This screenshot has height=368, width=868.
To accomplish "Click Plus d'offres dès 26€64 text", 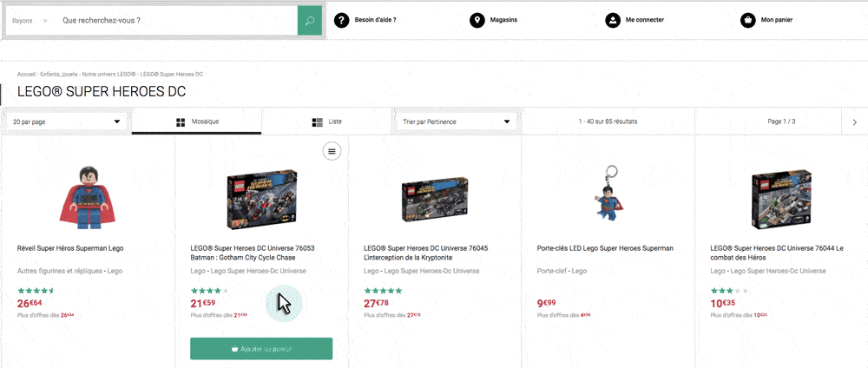I will click(x=46, y=315).
